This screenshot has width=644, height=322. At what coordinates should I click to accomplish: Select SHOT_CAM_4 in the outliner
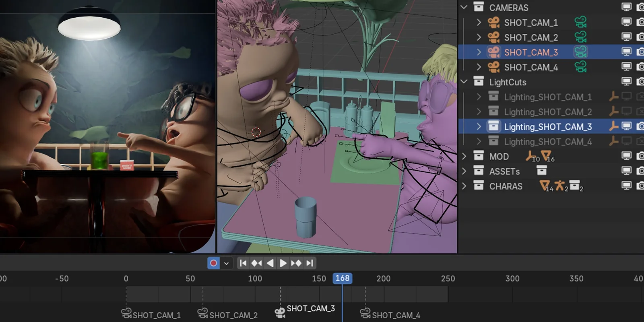point(531,67)
